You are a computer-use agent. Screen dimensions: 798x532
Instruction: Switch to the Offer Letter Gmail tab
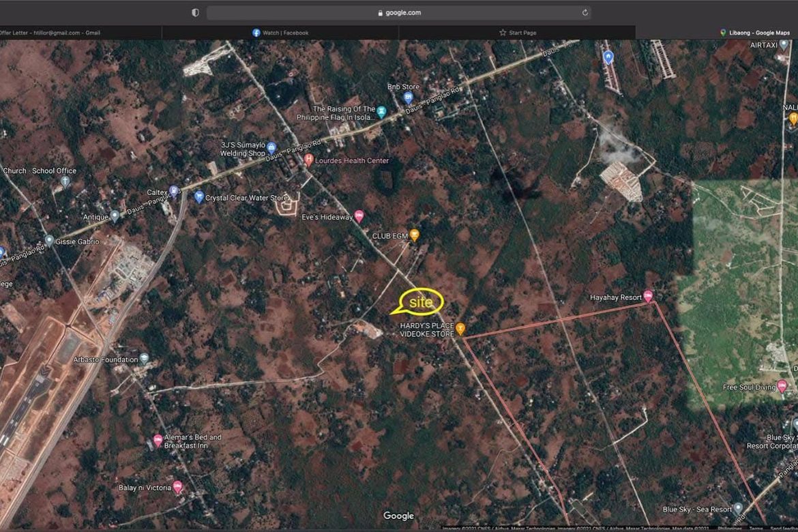81,33
